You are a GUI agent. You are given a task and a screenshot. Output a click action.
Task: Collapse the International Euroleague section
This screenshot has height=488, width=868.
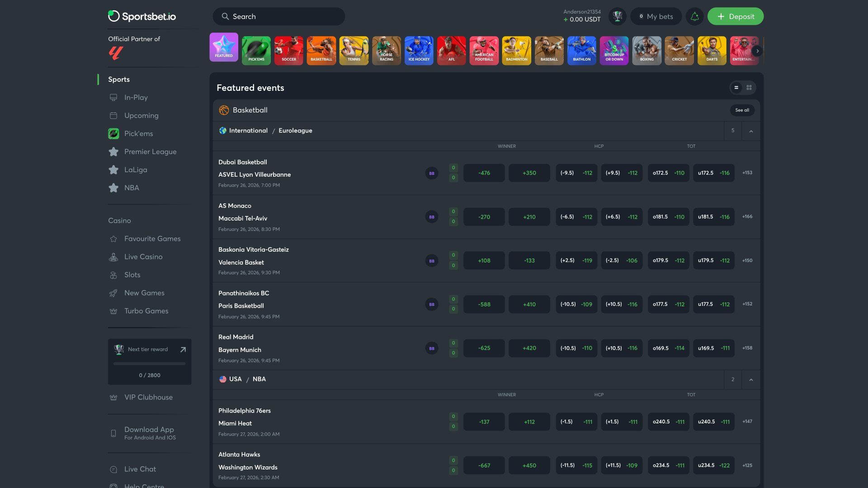751,131
